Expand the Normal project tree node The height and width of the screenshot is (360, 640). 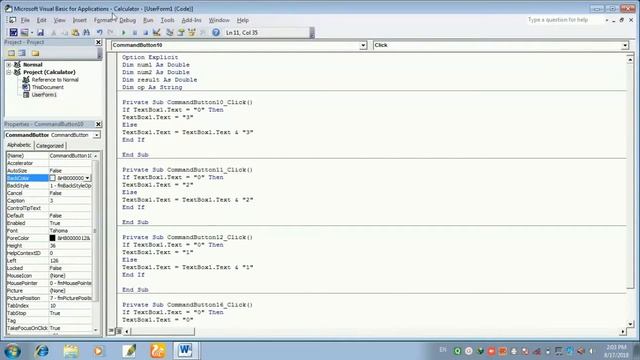coord(9,64)
